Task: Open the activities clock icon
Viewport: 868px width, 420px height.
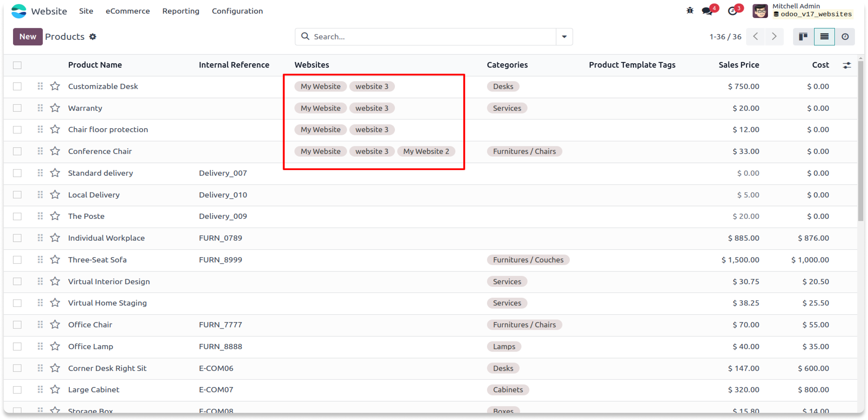Action: point(732,11)
